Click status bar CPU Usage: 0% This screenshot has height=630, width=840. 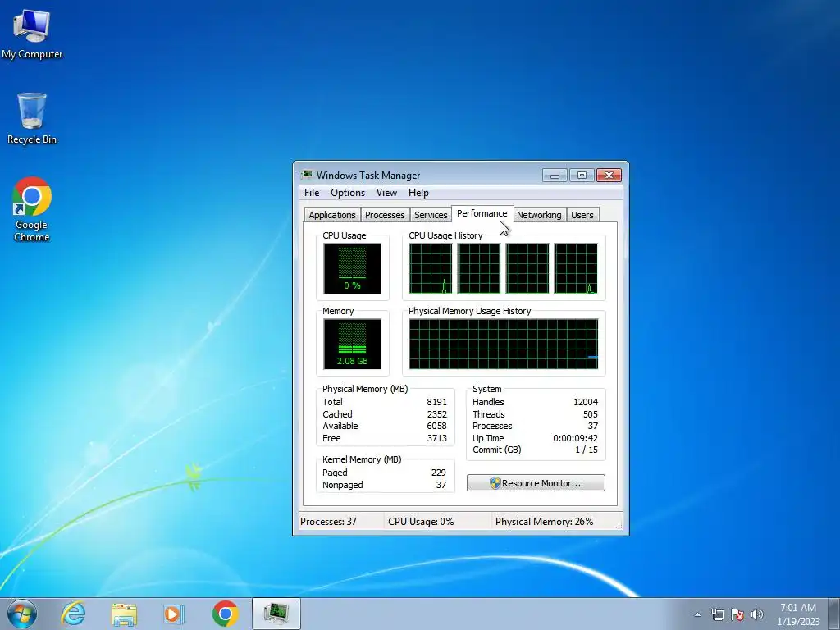(421, 521)
